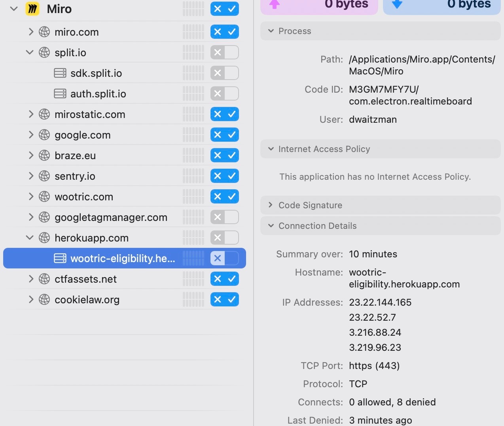This screenshot has height=426, width=504.
Task: Select the sentry.io row
Action: [125, 176]
